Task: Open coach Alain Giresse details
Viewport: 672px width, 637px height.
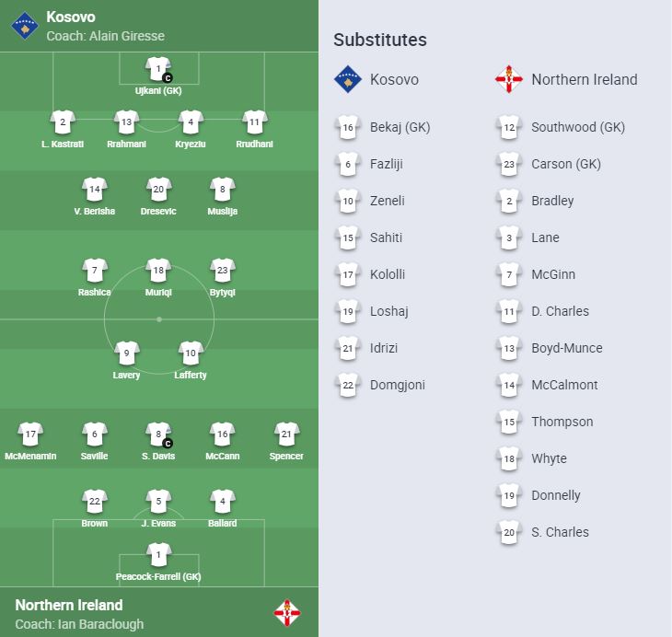Action: pyautogui.click(x=105, y=36)
